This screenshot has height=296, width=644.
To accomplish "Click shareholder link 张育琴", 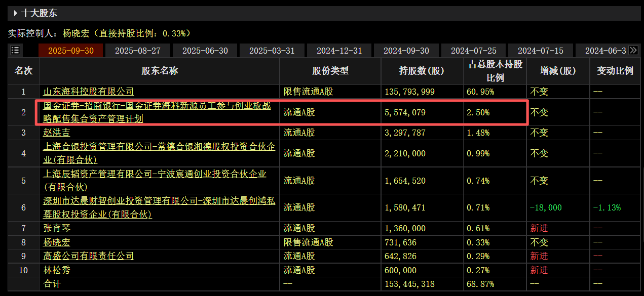I will 57,229.
